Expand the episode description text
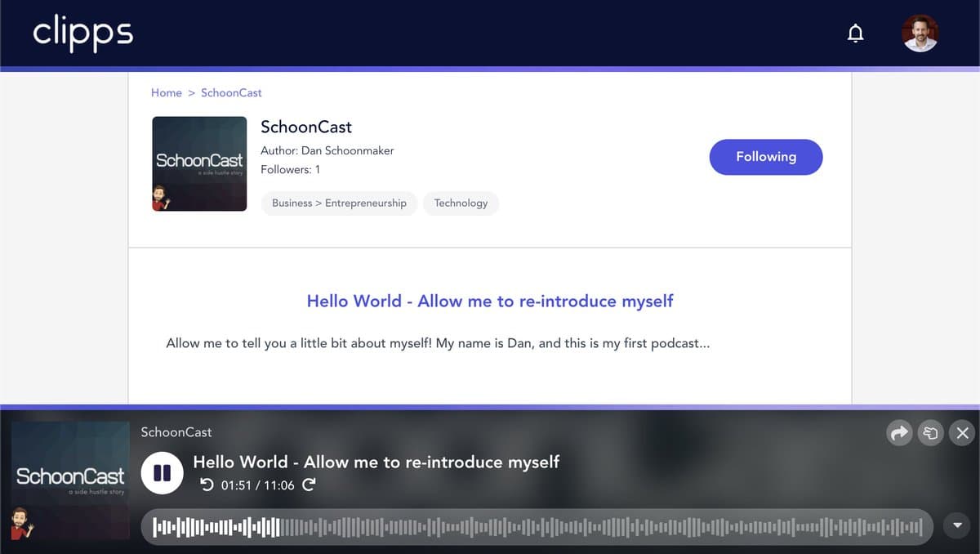 pyautogui.click(x=438, y=343)
